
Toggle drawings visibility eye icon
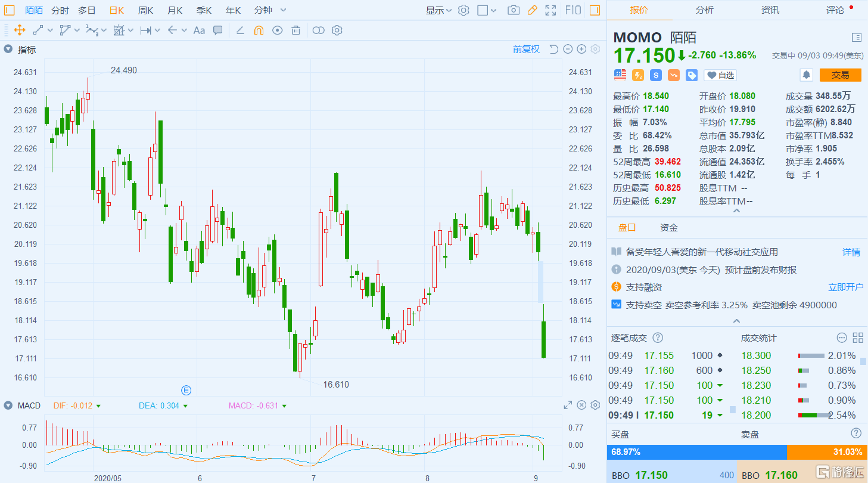(x=277, y=30)
